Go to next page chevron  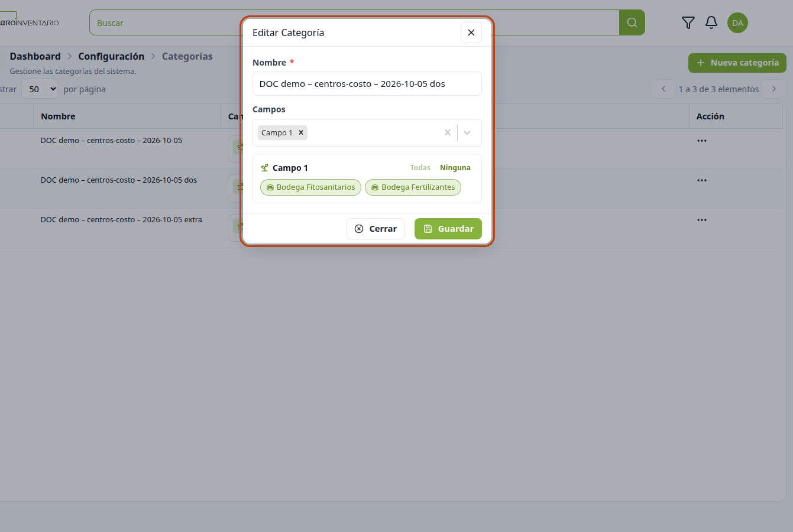[773, 89]
